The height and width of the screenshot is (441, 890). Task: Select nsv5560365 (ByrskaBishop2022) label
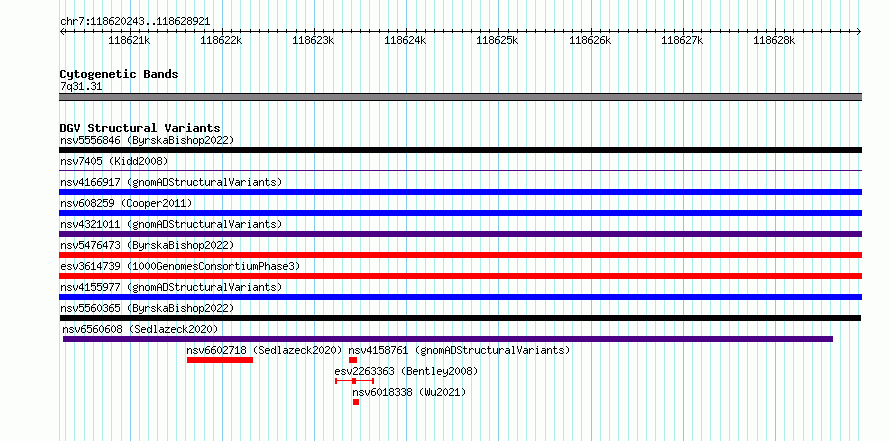147,308
